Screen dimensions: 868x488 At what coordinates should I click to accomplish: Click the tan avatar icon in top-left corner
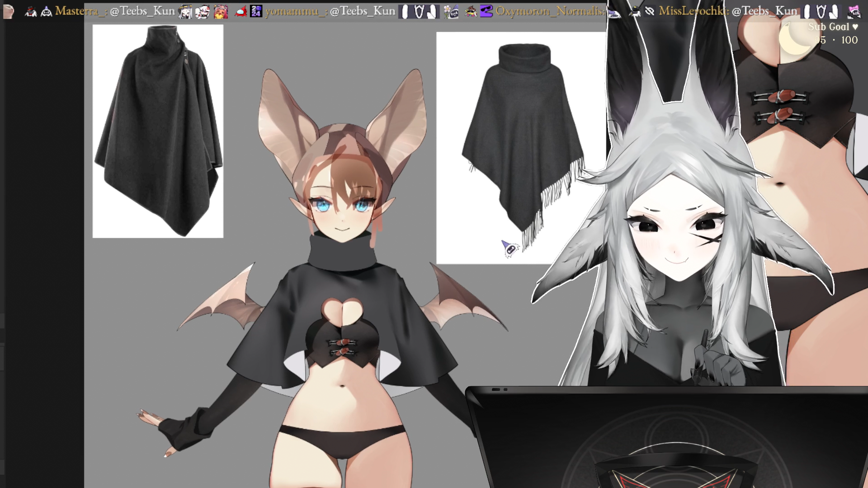pos(8,11)
